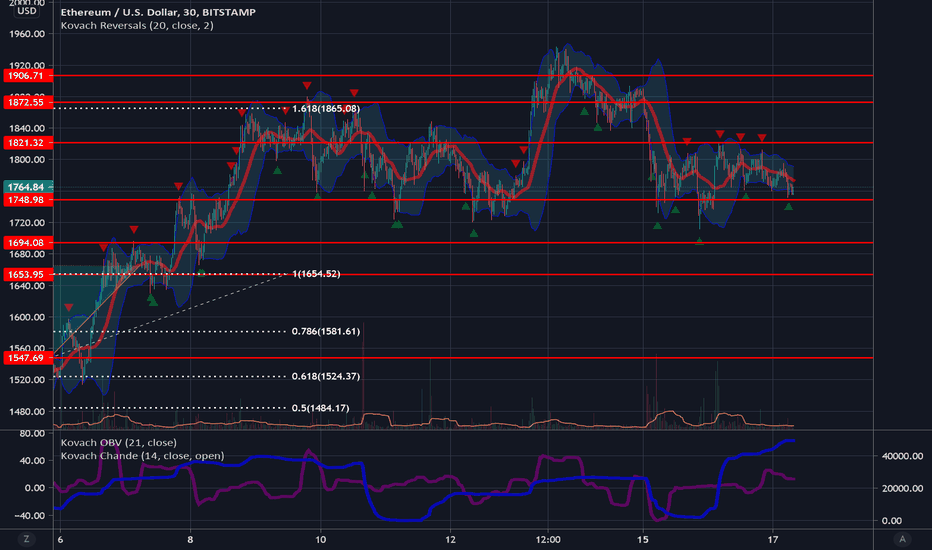Click the 1720.00 price axis tick
The height and width of the screenshot is (550, 932).
point(27,223)
